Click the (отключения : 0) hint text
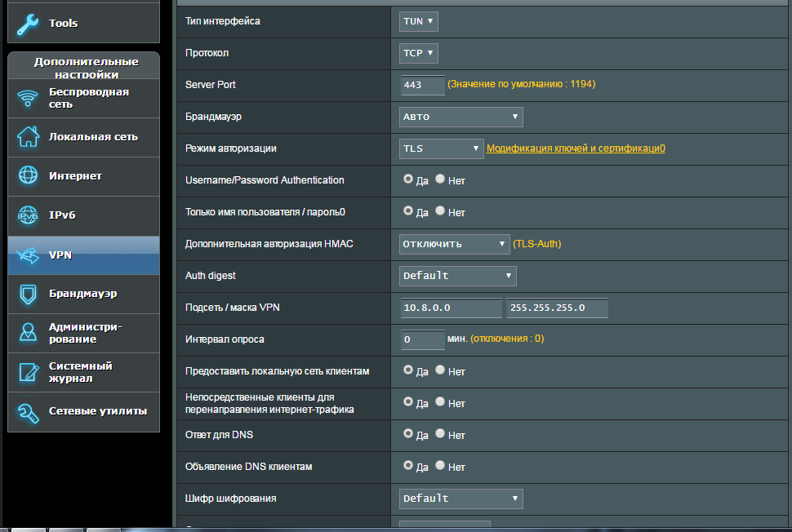The height and width of the screenshot is (532, 792). [507, 339]
